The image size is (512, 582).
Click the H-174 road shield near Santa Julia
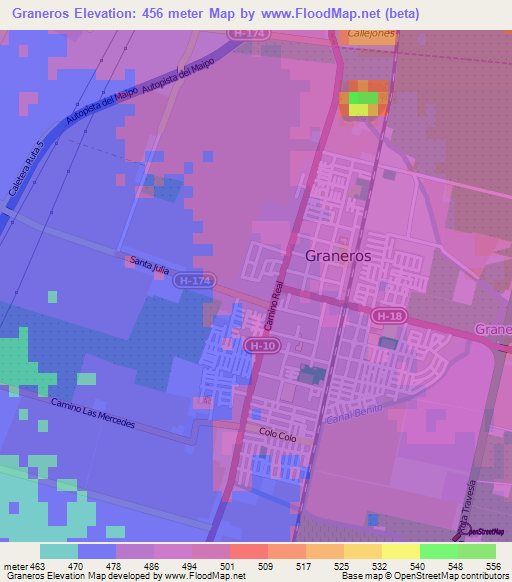coord(195,281)
